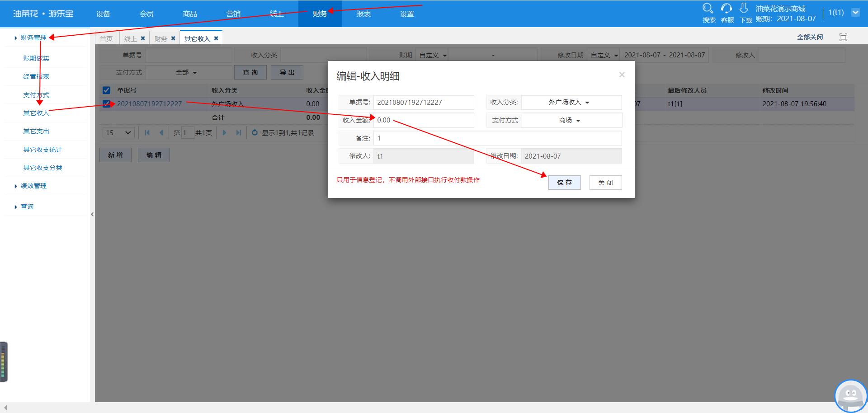Click the 编辑 button

tap(154, 155)
